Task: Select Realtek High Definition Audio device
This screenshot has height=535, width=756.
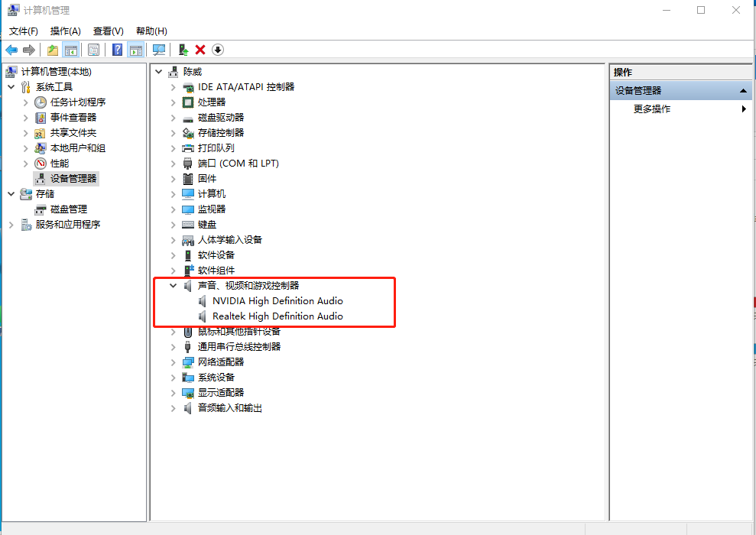Action: coord(277,316)
